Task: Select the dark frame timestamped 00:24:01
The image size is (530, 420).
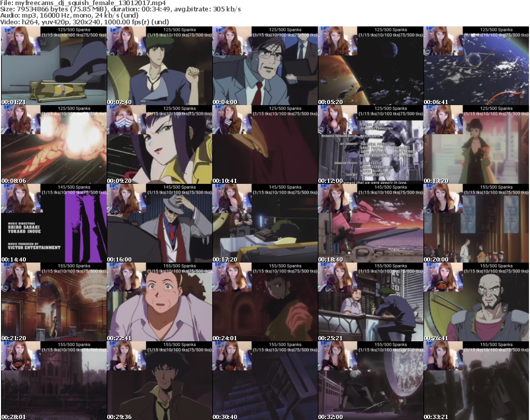Action: (265, 302)
